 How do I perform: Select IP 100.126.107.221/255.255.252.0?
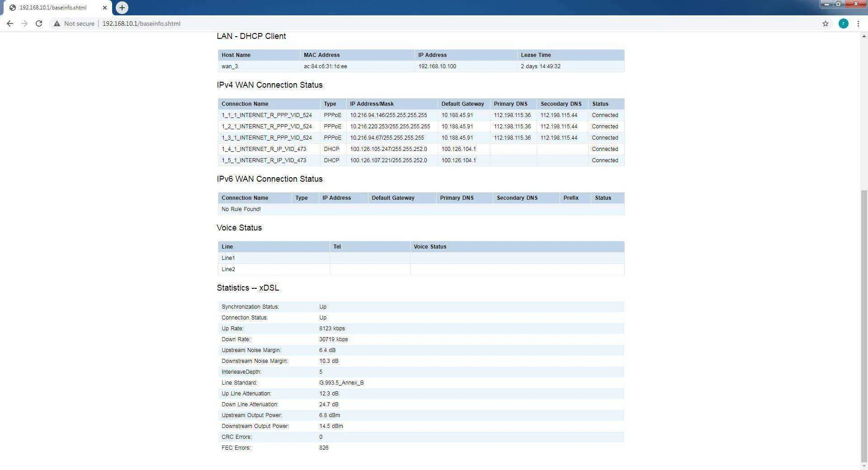(388, 160)
